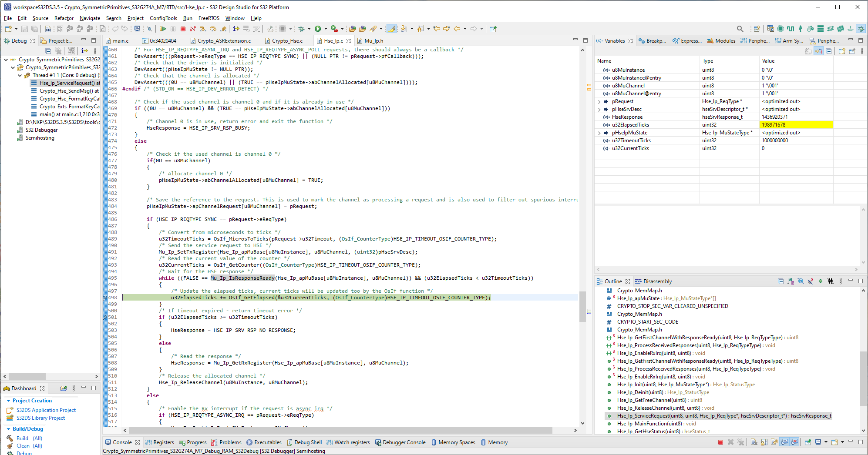The width and height of the screenshot is (868, 455).
Task: Toggle the Mark Occurrences highlighter icon
Action: click(x=391, y=29)
